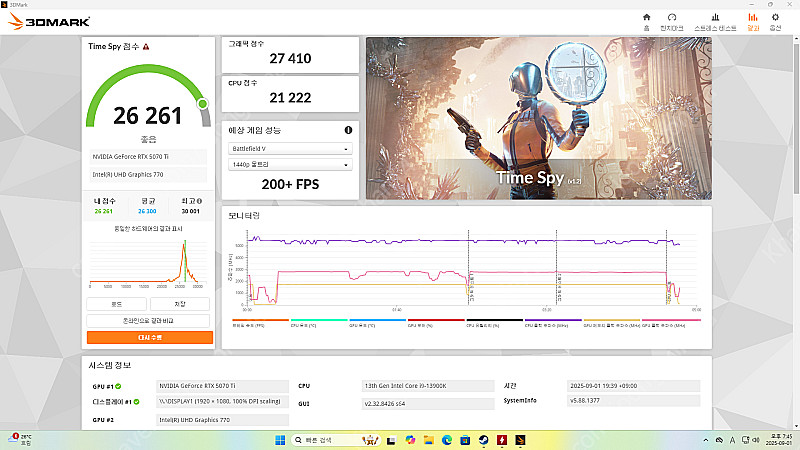Click the 13th Gen Intel Core i9-13900K field
The height and width of the screenshot is (450, 800).
tap(428, 386)
